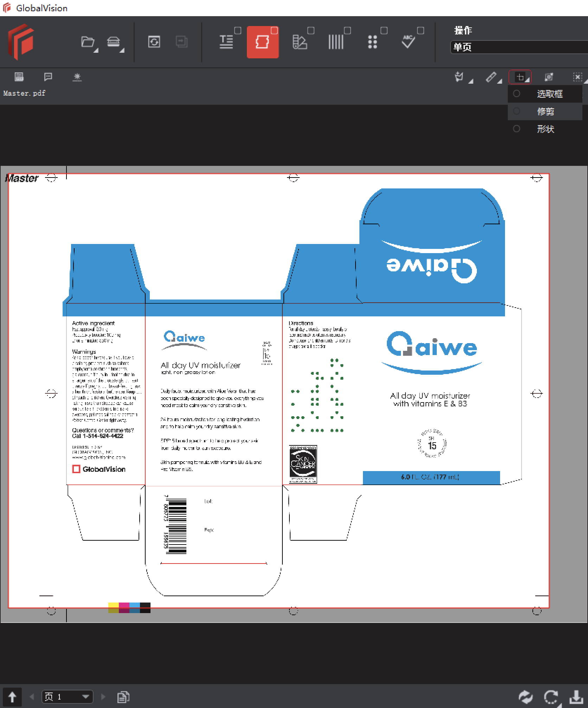Screen dimensions: 588x708
Task: Click the yellow color bar swatch
Action: pos(114,608)
